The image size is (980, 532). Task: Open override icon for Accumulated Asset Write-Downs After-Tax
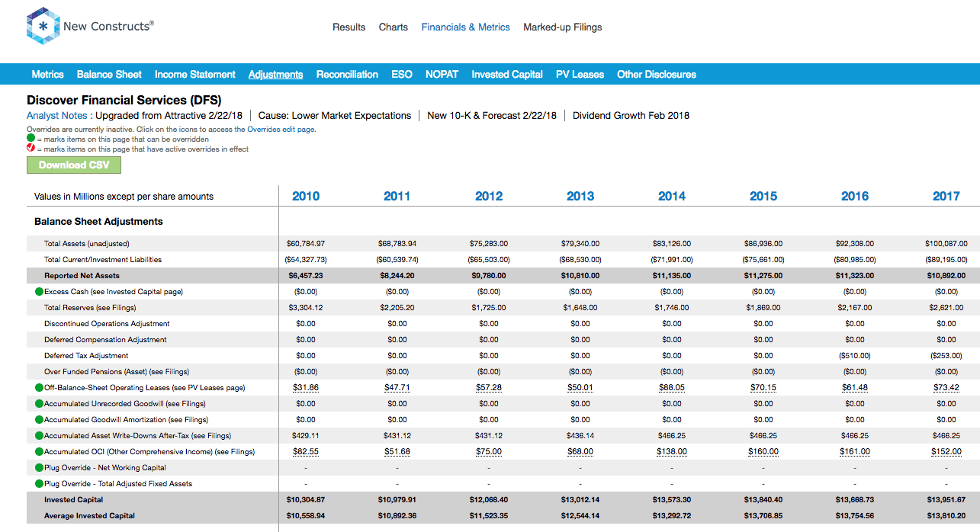click(x=39, y=436)
